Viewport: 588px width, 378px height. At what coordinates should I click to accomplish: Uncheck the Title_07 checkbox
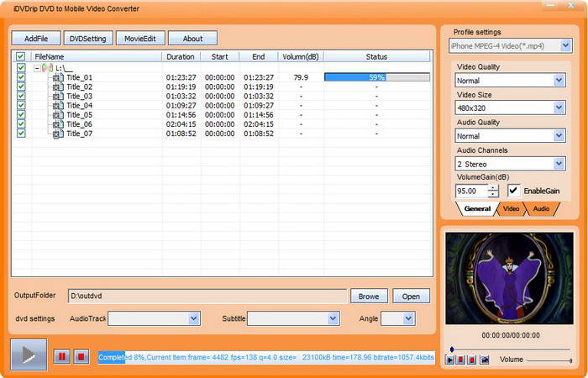[x=21, y=134]
